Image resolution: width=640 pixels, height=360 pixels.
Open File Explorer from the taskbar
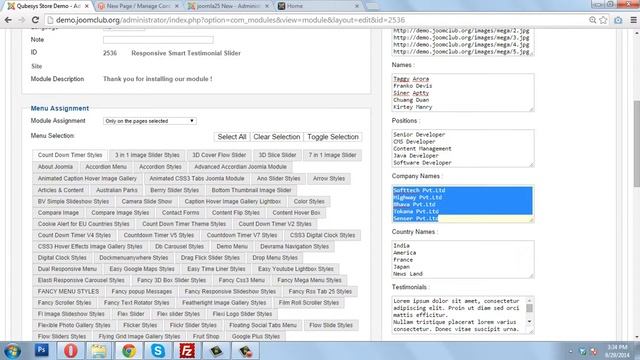98,351
